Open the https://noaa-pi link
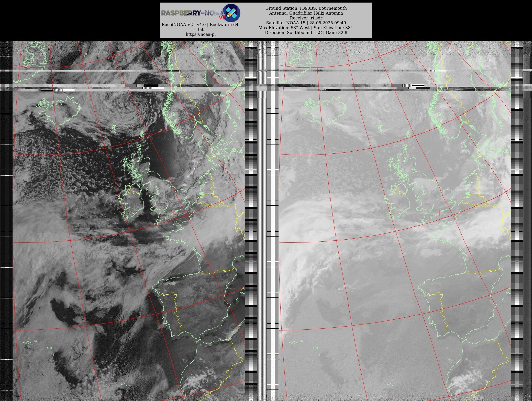The image size is (532, 401). point(201,34)
